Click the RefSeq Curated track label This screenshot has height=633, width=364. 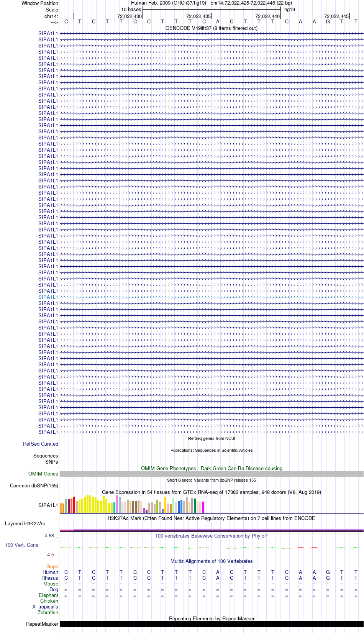point(41,444)
